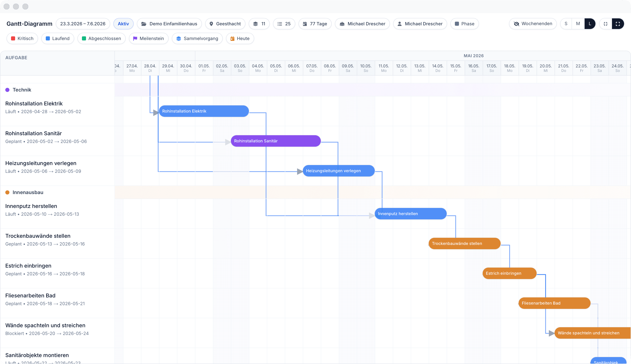Select the Fliesenarbeiten Bad bar
This screenshot has height=364, width=631.
pyautogui.click(x=554, y=303)
